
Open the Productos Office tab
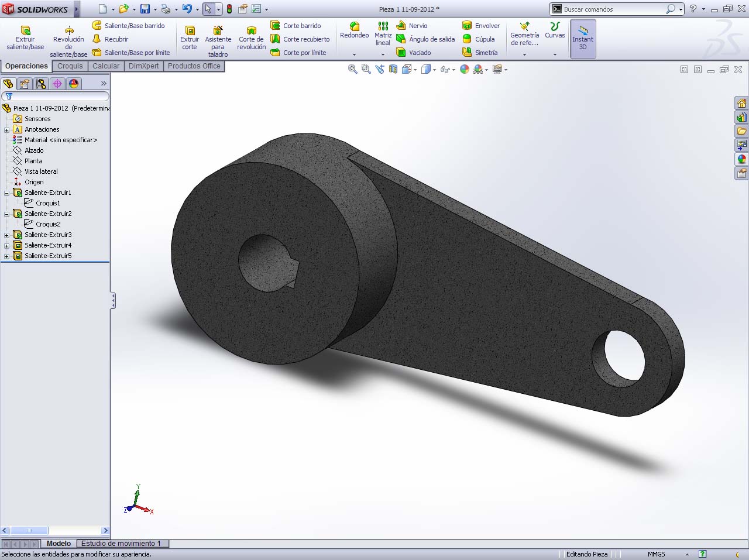(194, 66)
